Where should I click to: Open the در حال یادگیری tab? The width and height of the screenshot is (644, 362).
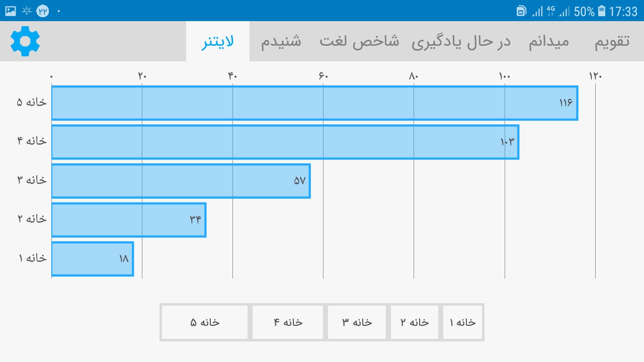461,42
